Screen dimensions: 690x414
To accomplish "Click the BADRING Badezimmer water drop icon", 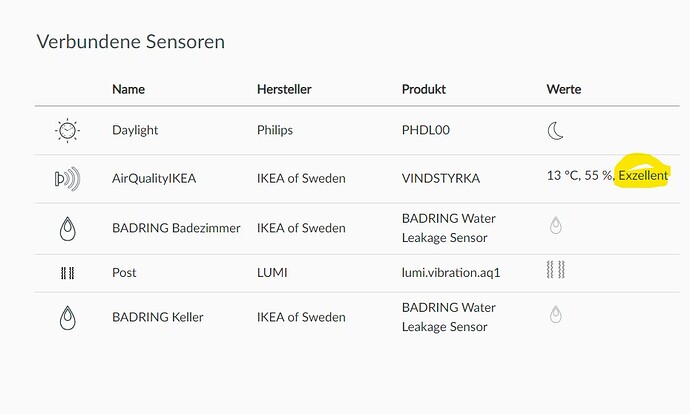I will point(67,228).
